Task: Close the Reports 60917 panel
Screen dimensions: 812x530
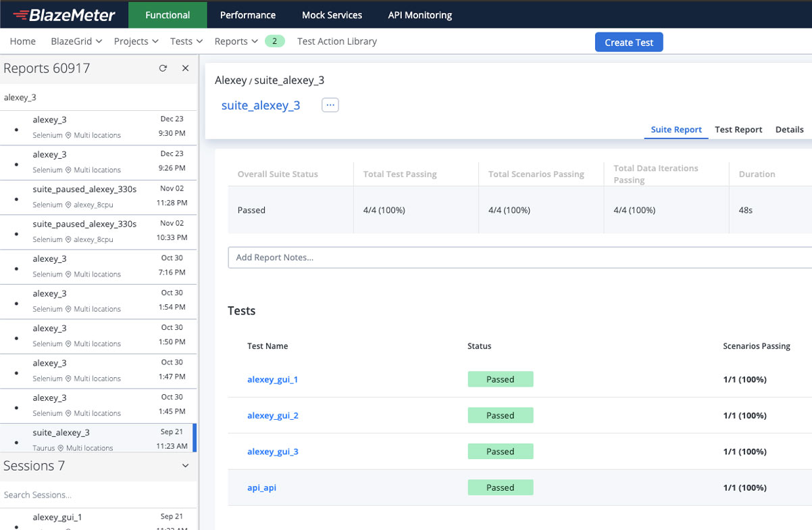Action: [x=185, y=68]
